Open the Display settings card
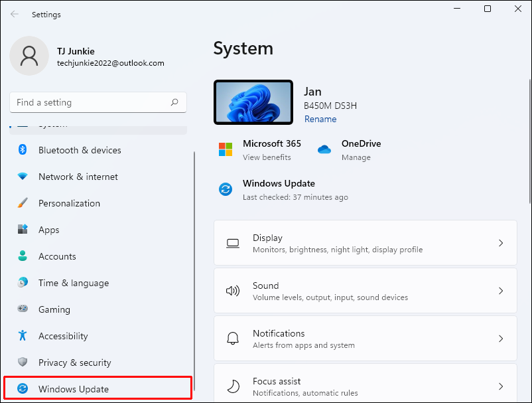Image resolution: width=532 pixels, height=403 pixels. click(366, 243)
